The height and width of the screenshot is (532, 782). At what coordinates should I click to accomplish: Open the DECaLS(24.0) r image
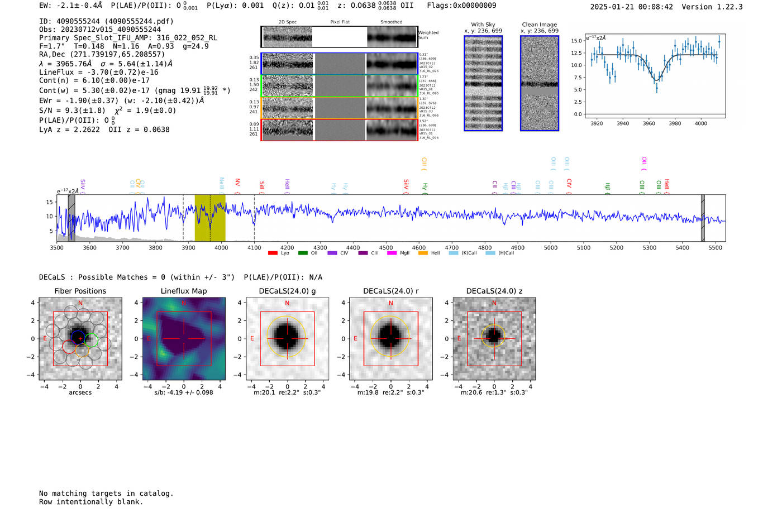[x=390, y=339]
